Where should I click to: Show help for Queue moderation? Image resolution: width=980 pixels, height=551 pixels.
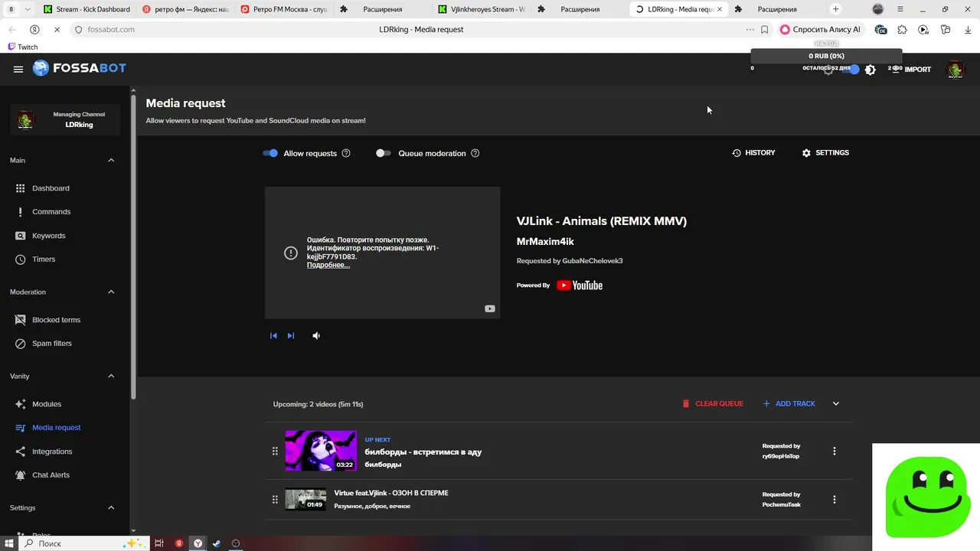(475, 153)
